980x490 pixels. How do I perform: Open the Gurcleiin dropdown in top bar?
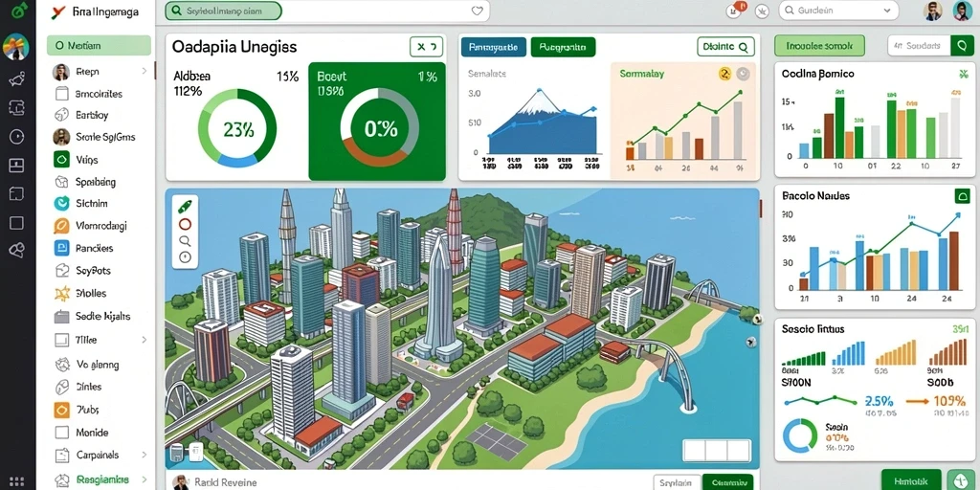838,11
